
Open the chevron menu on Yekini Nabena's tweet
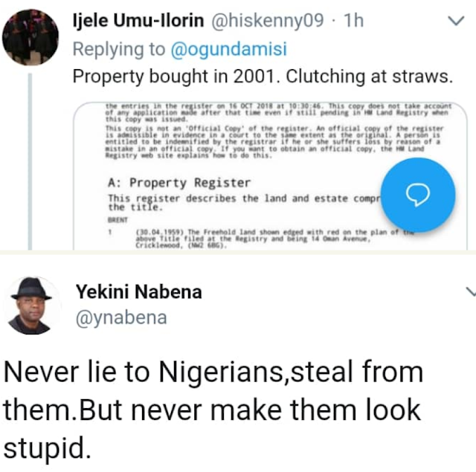coord(469,291)
